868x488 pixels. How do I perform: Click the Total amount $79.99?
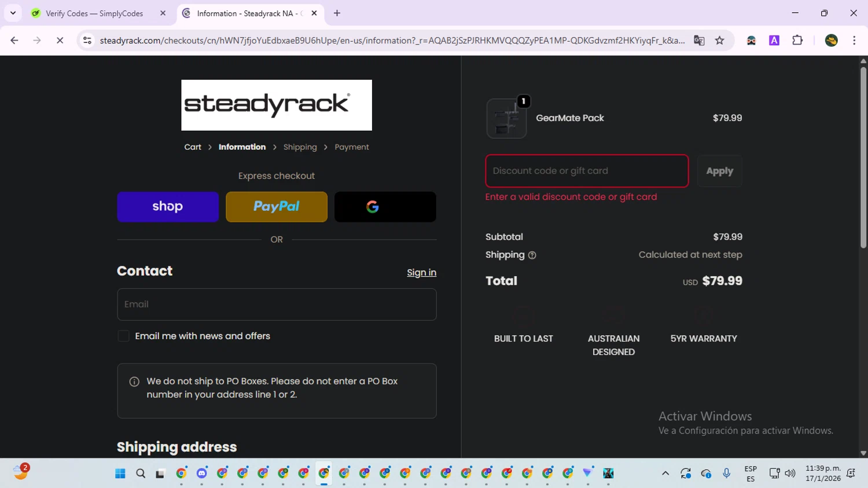coord(722,281)
